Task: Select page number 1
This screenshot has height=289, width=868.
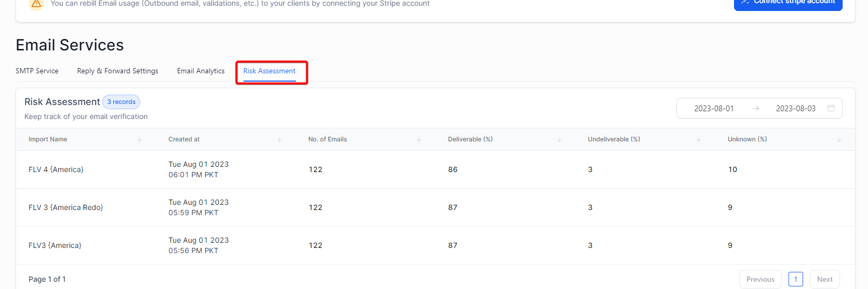Action: 796,279
